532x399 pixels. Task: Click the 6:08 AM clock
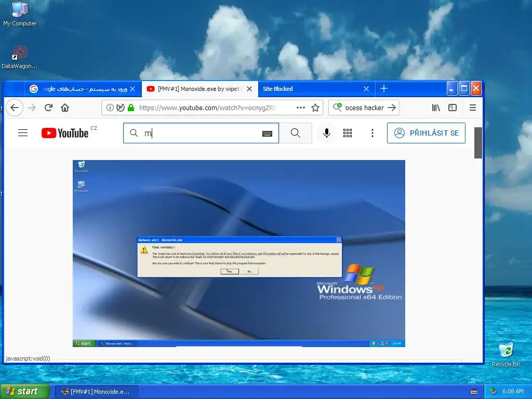coord(513,391)
